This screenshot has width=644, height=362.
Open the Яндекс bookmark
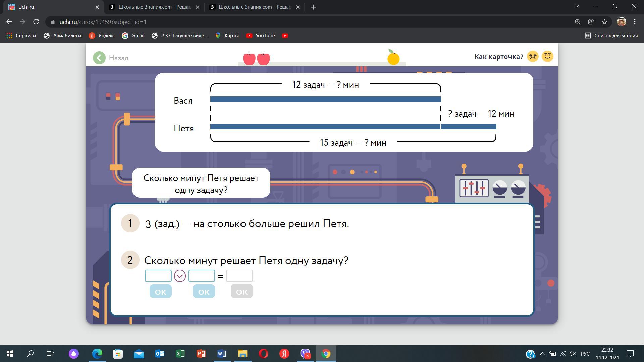102,35
